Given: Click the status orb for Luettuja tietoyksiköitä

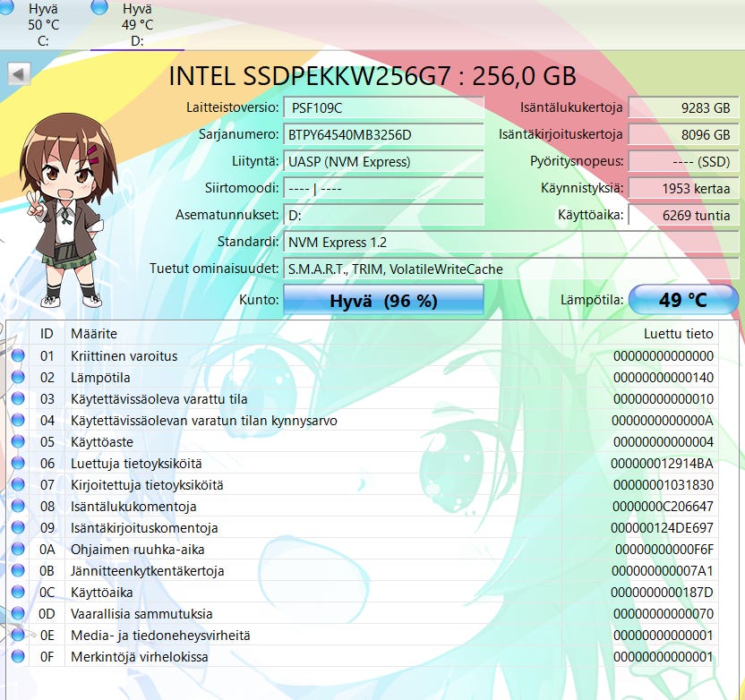Looking at the screenshot, I should click(x=18, y=463).
